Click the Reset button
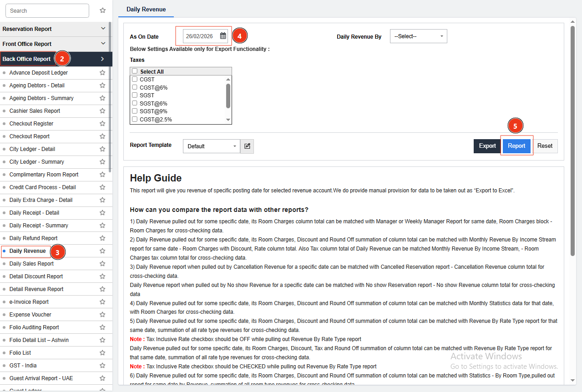Viewport: 582px width, 392px height. point(545,146)
